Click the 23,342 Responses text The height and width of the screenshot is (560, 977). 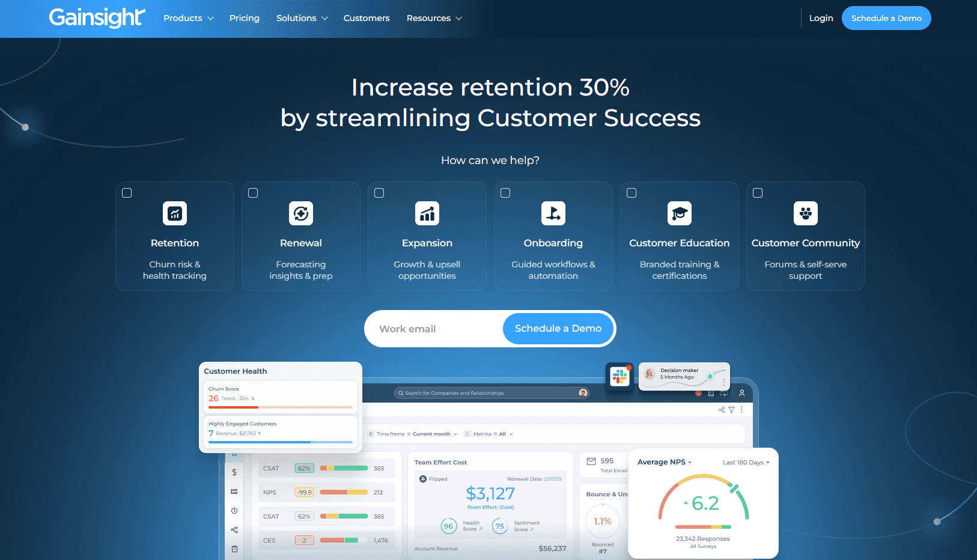tap(703, 539)
